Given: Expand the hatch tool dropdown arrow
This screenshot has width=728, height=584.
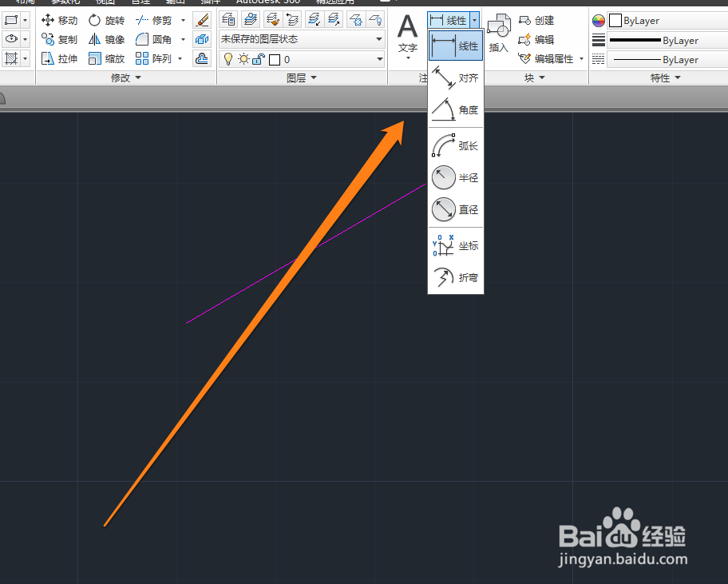Looking at the screenshot, I should point(25,58).
